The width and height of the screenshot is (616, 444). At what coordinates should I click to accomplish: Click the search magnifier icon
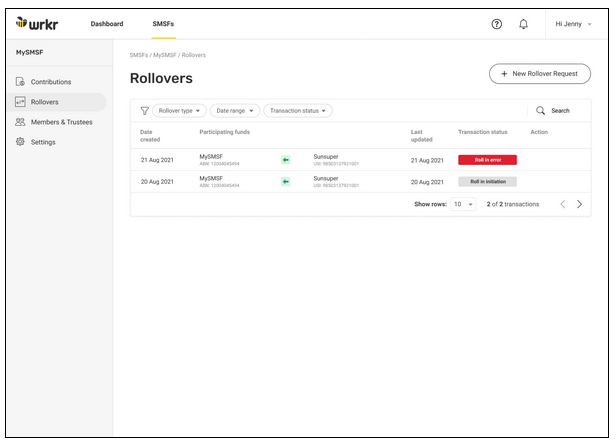[541, 110]
